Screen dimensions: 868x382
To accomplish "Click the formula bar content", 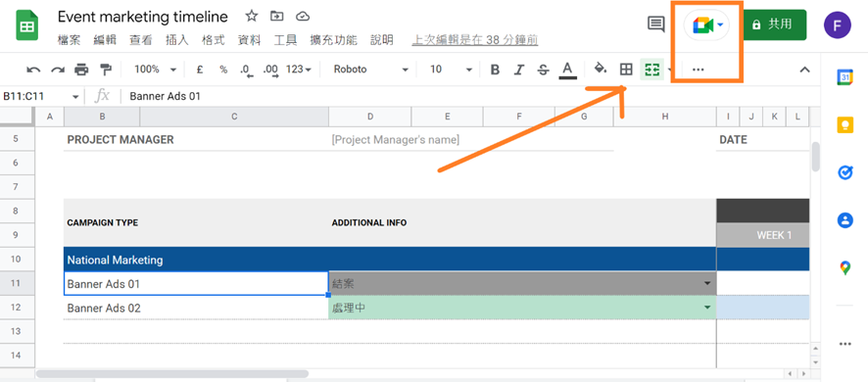I will tap(165, 96).
